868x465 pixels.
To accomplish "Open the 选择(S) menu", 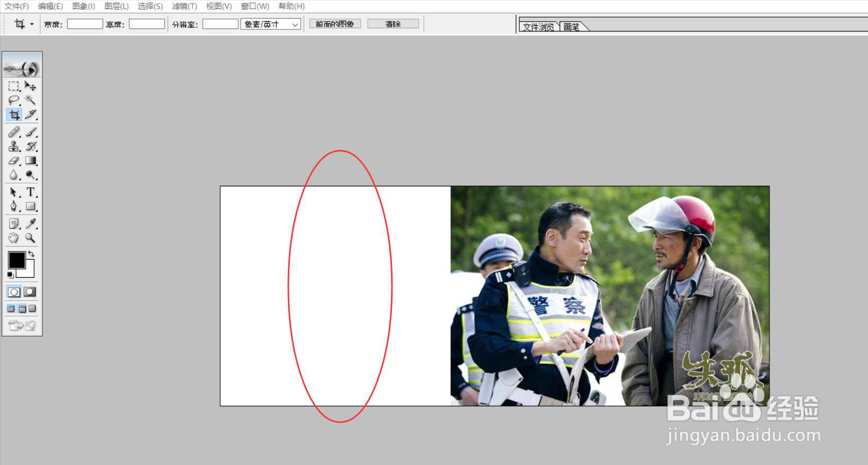I will [x=150, y=6].
